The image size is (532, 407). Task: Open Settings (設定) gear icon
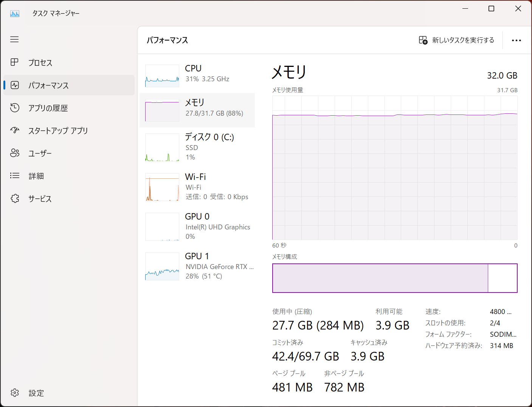[15, 393]
